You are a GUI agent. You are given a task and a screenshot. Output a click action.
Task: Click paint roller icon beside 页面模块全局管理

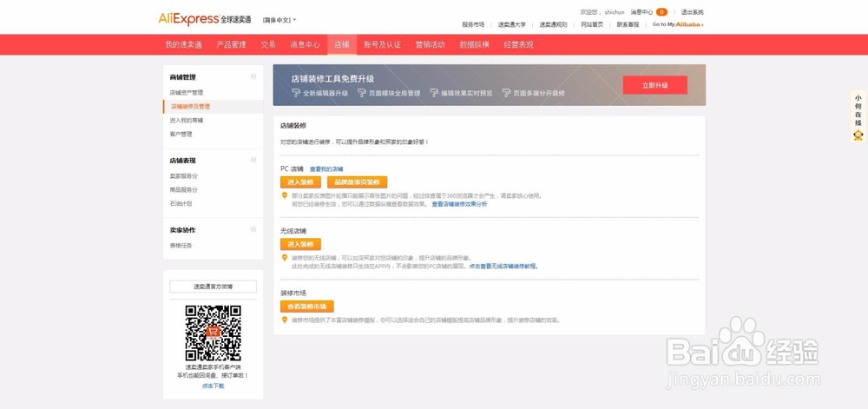pyautogui.click(x=362, y=93)
